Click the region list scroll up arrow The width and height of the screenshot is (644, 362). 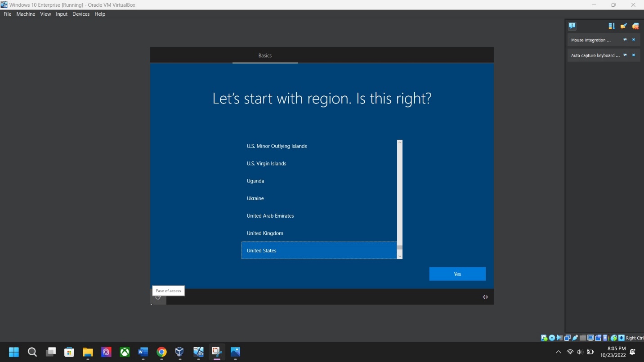point(400,143)
